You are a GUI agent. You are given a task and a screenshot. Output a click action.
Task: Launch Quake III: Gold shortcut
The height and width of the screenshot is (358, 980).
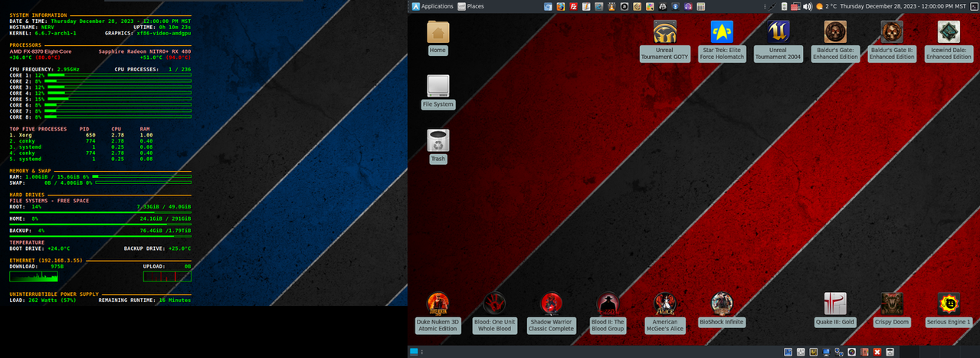(835, 309)
